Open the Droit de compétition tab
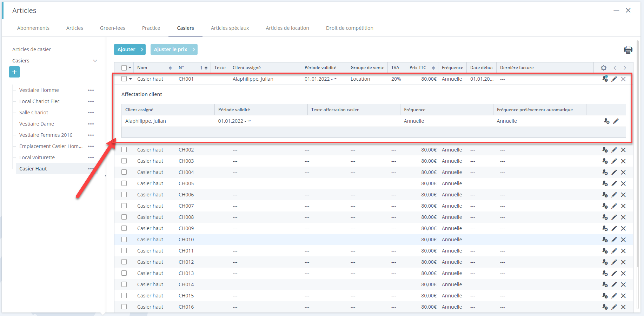Image resolution: width=644 pixels, height=316 pixels. (350, 28)
